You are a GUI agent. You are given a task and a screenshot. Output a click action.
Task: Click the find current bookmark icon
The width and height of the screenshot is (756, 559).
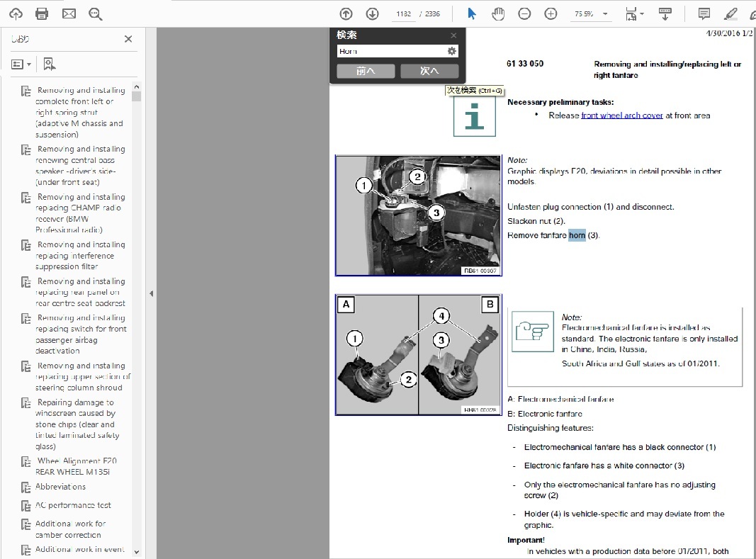tap(49, 64)
